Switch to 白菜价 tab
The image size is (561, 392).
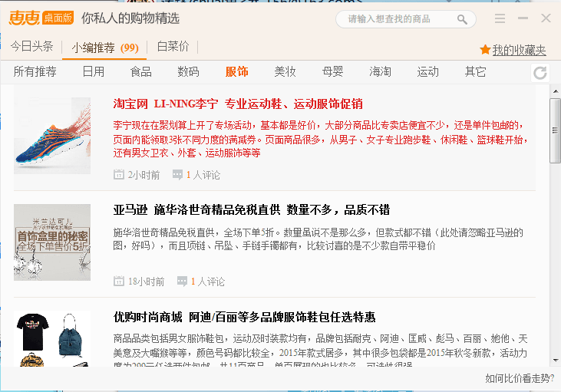click(x=173, y=47)
